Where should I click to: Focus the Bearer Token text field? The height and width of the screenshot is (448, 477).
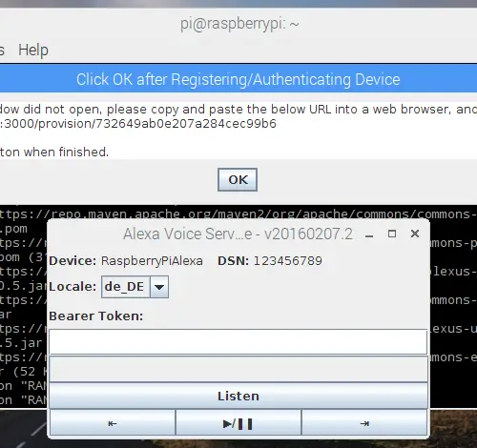[x=238, y=342]
